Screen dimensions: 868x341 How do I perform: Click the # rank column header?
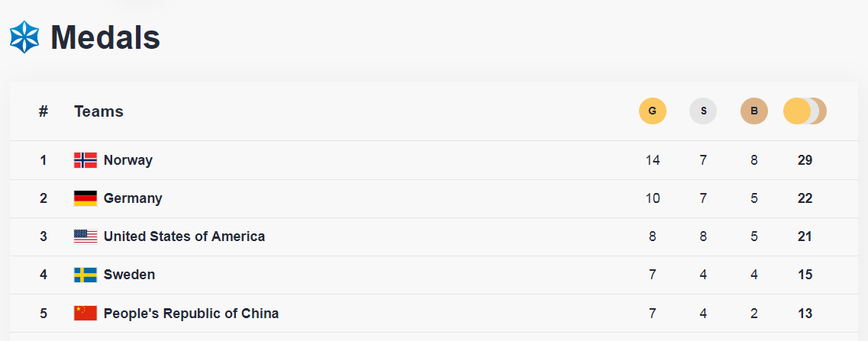click(44, 111)
